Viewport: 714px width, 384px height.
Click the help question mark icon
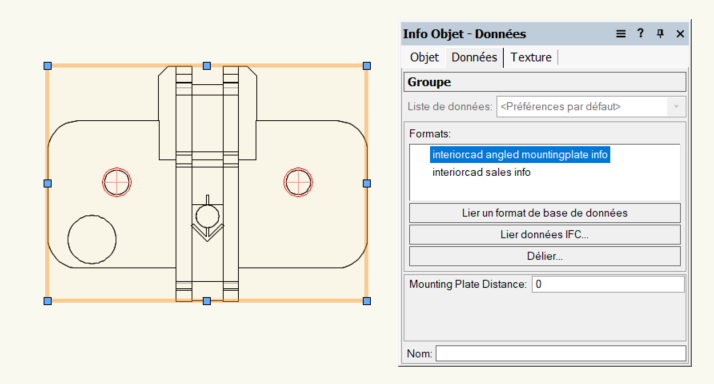[x=640, y=33]
